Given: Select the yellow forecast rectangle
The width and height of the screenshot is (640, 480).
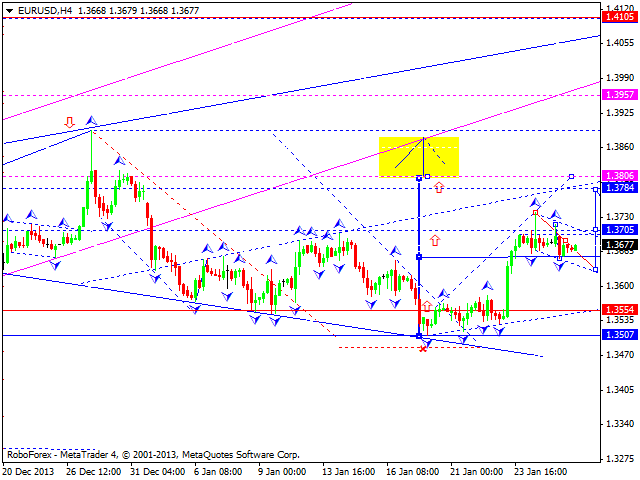Looking at the screenshot, I should [419, 157].
